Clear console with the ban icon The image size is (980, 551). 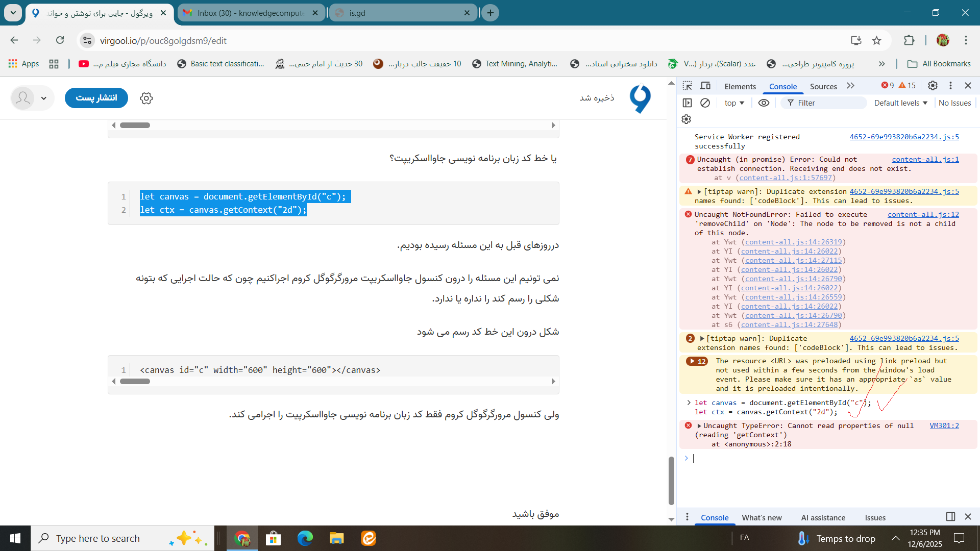point(705,103)
